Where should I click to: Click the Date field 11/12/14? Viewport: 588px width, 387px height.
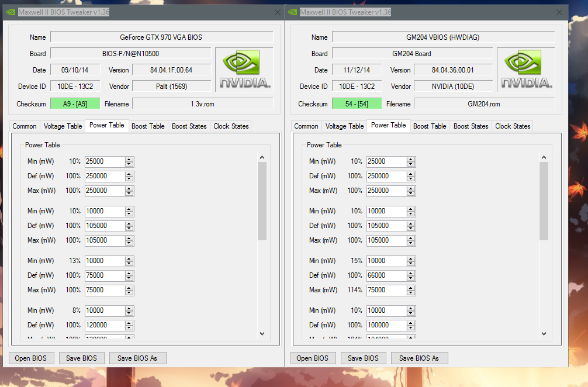pyautogui.click(x=357, y=70)
